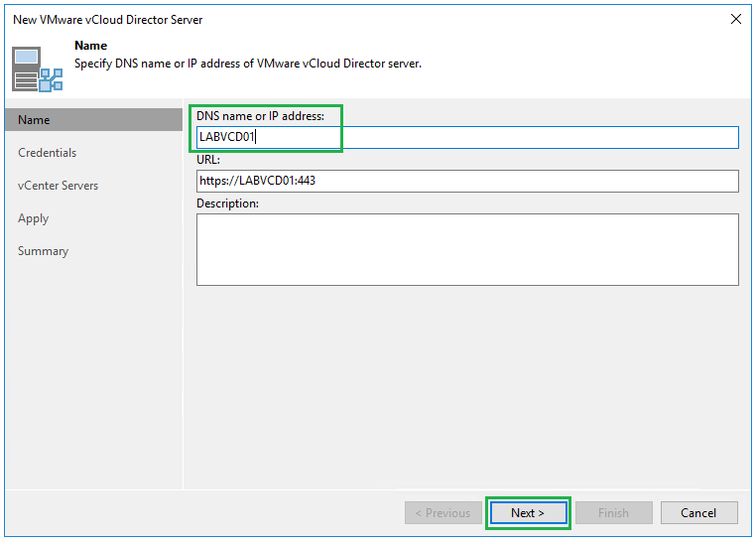Click the bold Name heading at top
The width and height of the screenshot is (756, 542).
pyautogui.click(x=90, y=46)
